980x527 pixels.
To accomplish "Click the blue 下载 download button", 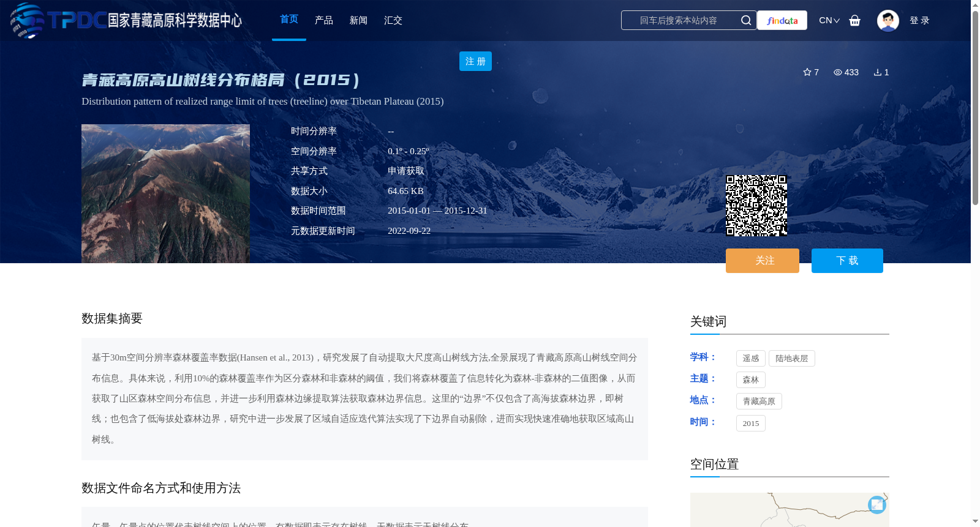I will (x=847, y=261).
